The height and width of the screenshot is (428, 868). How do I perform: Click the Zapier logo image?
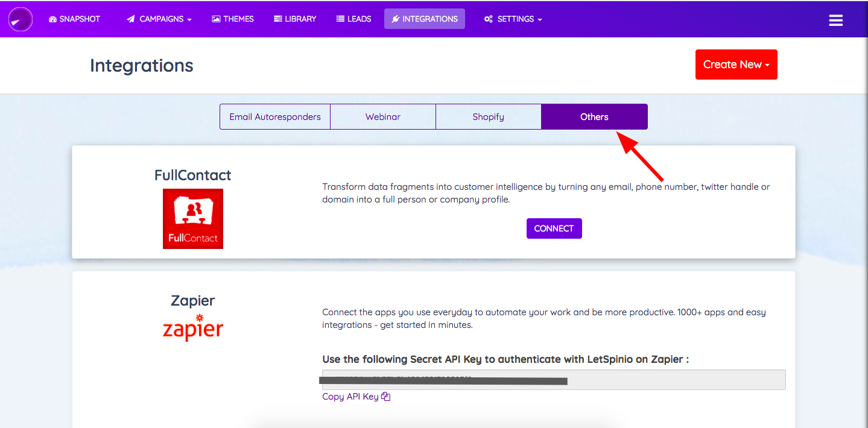[193, 327]
